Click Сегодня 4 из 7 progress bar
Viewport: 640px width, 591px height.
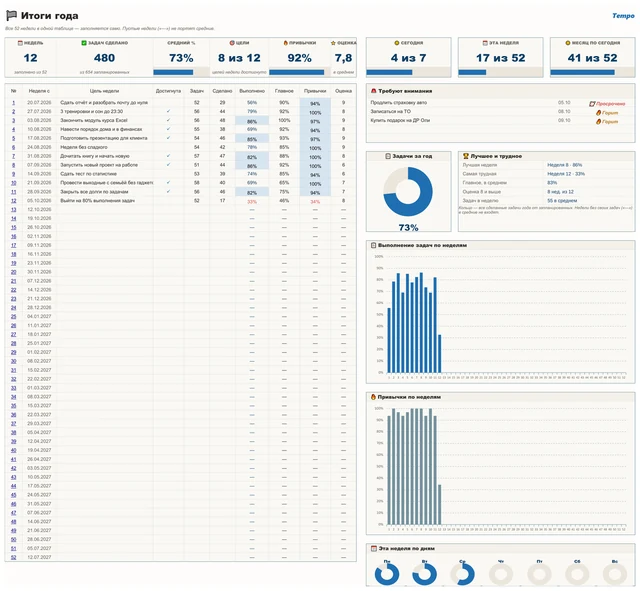[408, 72]
